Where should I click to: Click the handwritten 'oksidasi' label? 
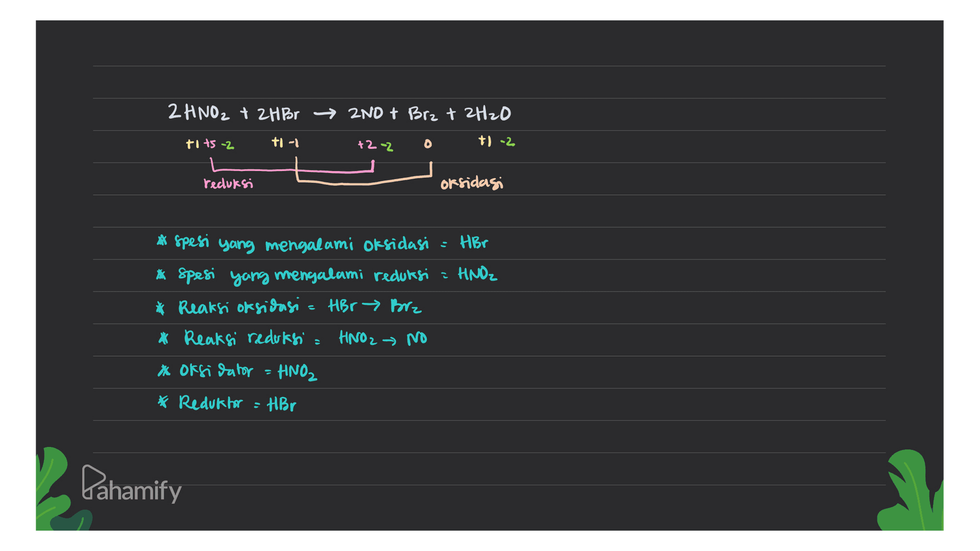[472, 183]
